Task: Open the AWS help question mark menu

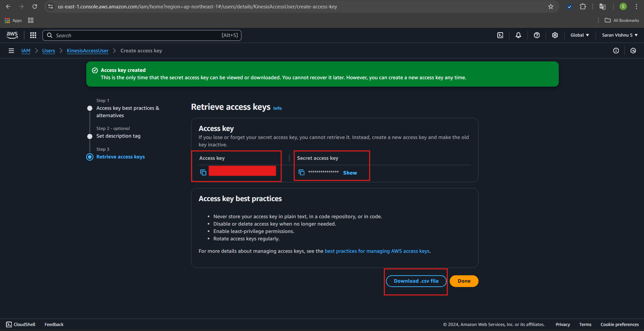Action: pos(537,35)
